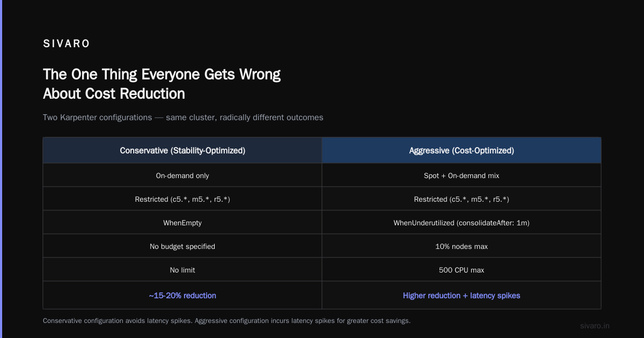Click the On-demand only cell
This screenshot has height=338, width=644.
pos(182,175)
